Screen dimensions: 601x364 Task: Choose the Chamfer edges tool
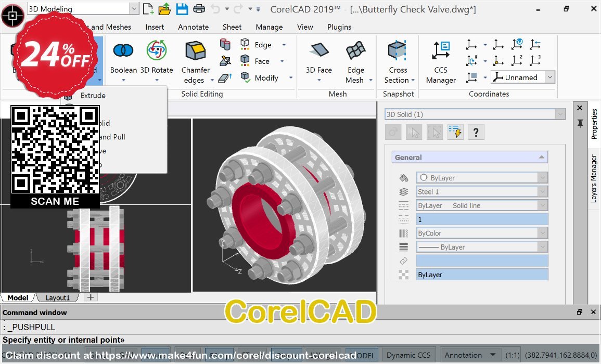pos(196,62)
